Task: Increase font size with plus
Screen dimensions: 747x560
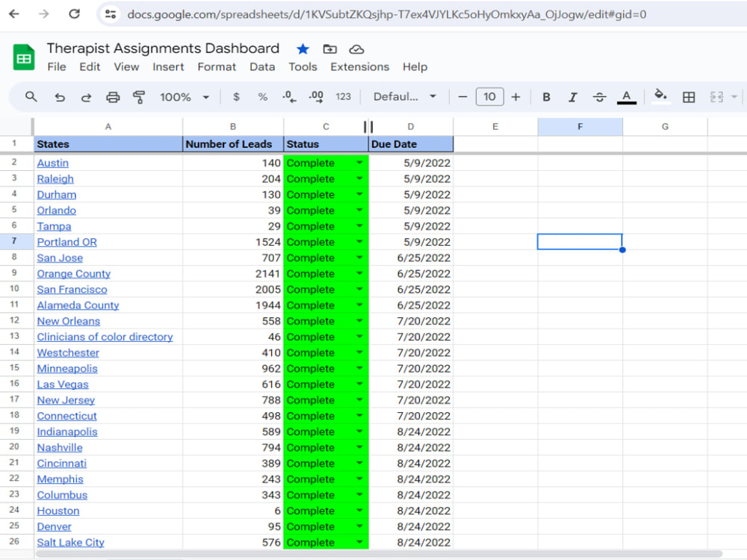Action: tap(516, 97)
